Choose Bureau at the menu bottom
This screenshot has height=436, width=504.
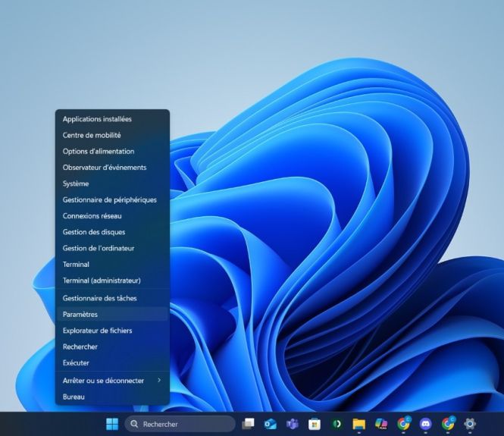[112, 397]
